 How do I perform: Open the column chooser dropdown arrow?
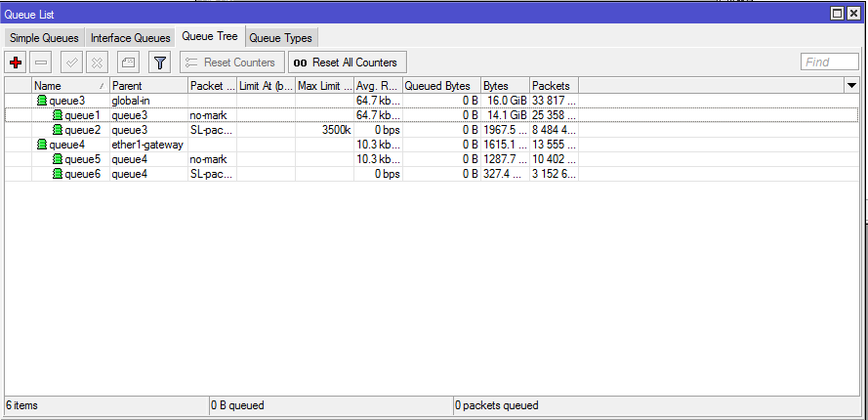pos(851,85)
